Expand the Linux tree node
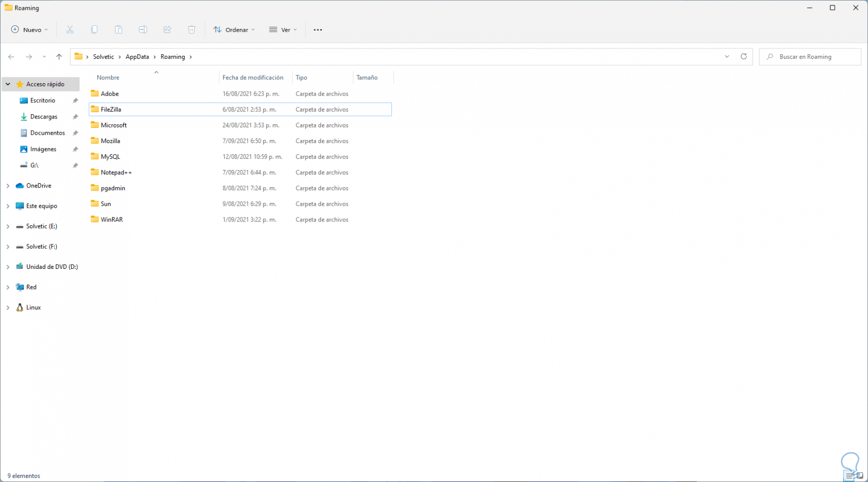The image size is (868, 482). (x=8, y=308)
